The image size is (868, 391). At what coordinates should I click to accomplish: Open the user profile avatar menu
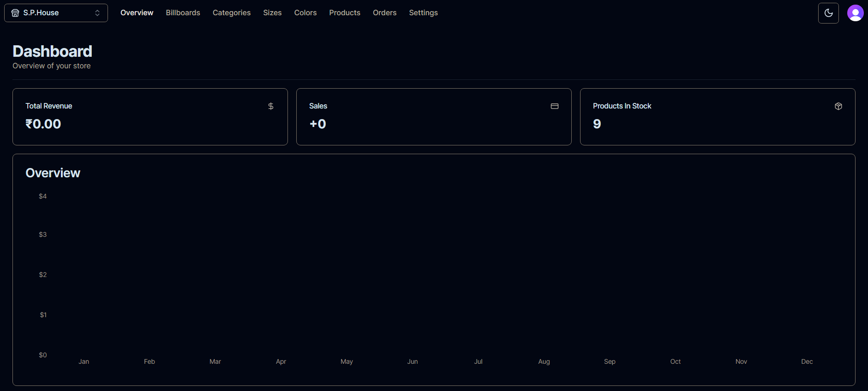[855, 13]
